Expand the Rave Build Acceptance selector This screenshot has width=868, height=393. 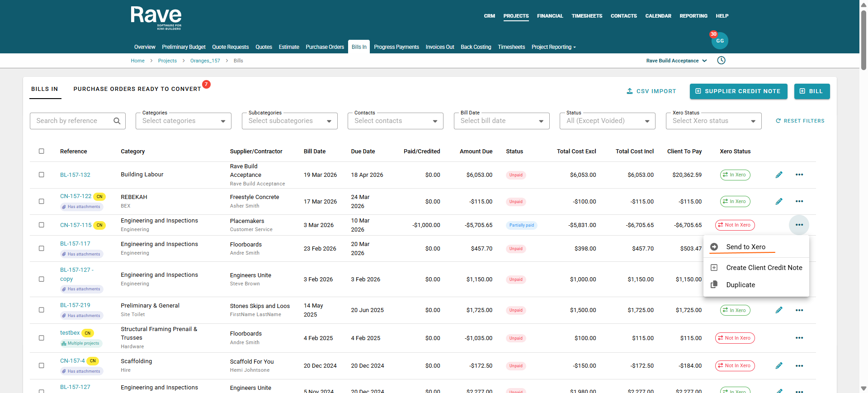click(x=676, y=61)
